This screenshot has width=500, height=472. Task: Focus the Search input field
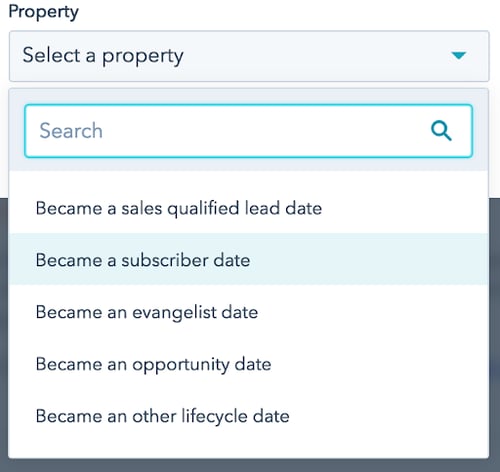coord(248,131)
